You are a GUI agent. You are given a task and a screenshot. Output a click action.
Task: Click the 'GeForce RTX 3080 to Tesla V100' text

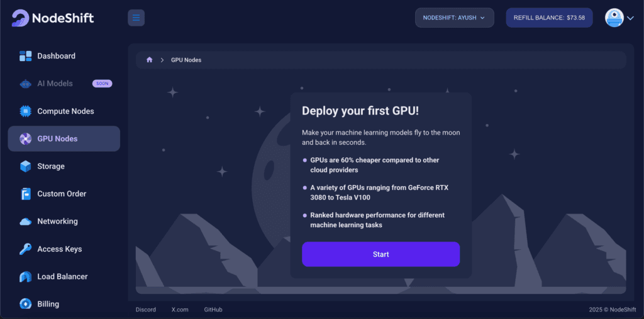(x=379, y=193)
